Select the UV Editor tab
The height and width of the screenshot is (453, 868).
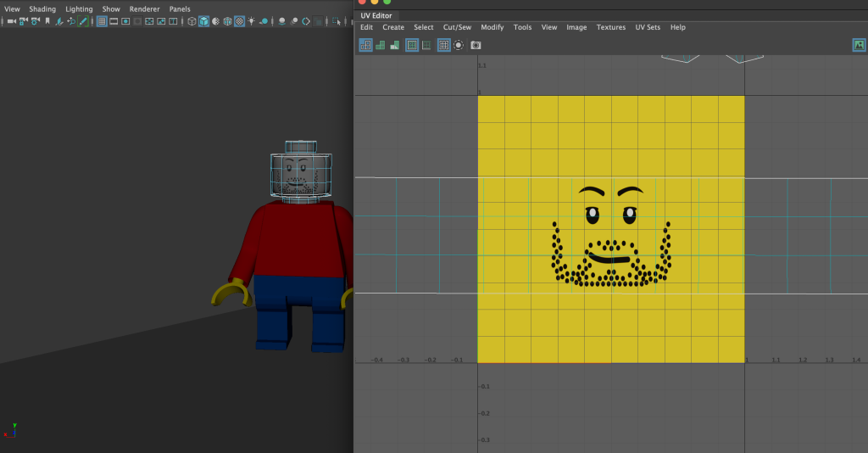click(x=376, y=15)
